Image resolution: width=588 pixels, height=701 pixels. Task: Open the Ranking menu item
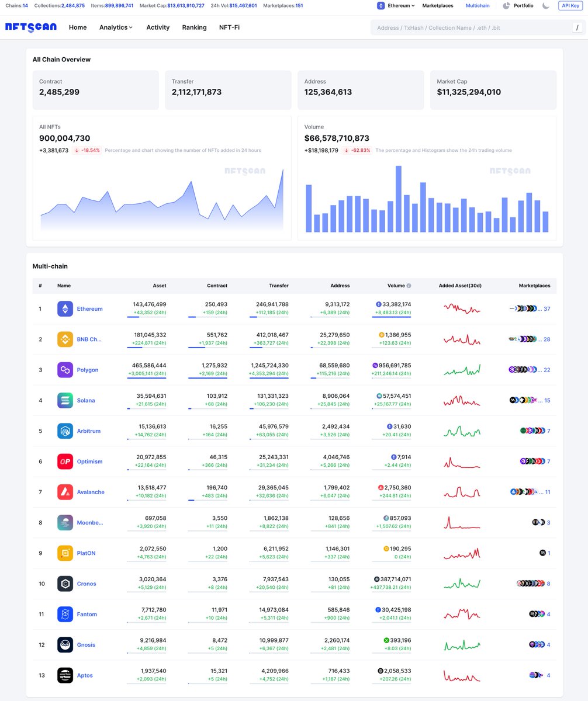pyautogui.click(x=194, y=27)
